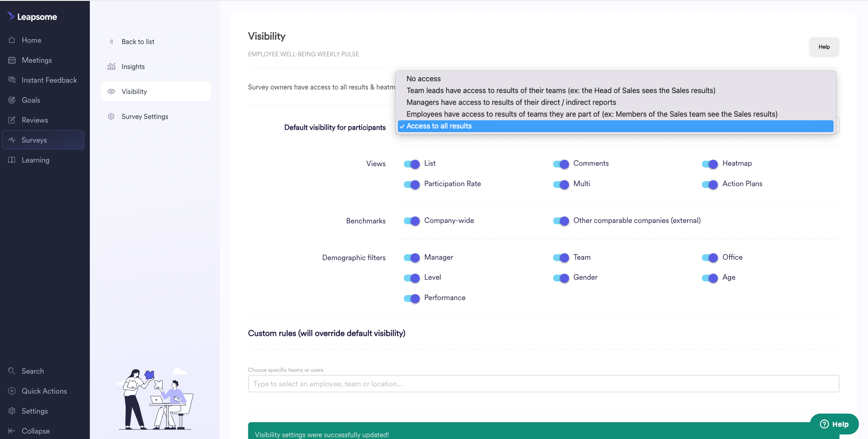Click the Settings gear icon in sidebar

(x=12, y=411)
